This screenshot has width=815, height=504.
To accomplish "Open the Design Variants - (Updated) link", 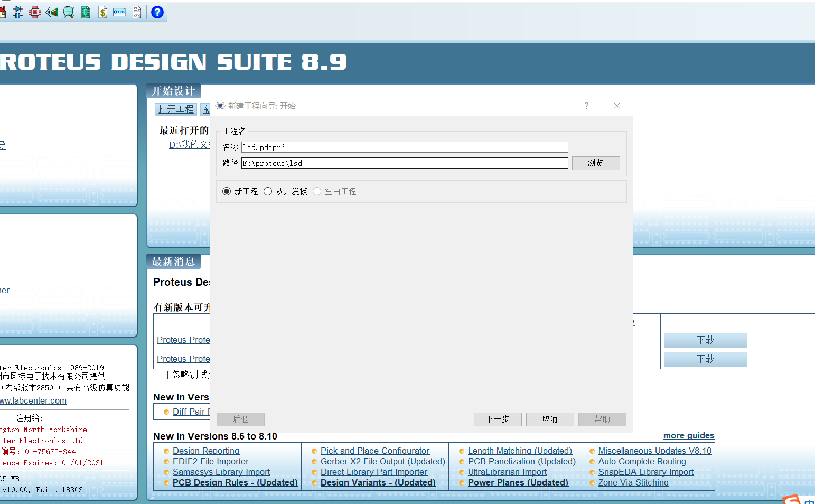I will pyautogui.click(x=378, y=483).
